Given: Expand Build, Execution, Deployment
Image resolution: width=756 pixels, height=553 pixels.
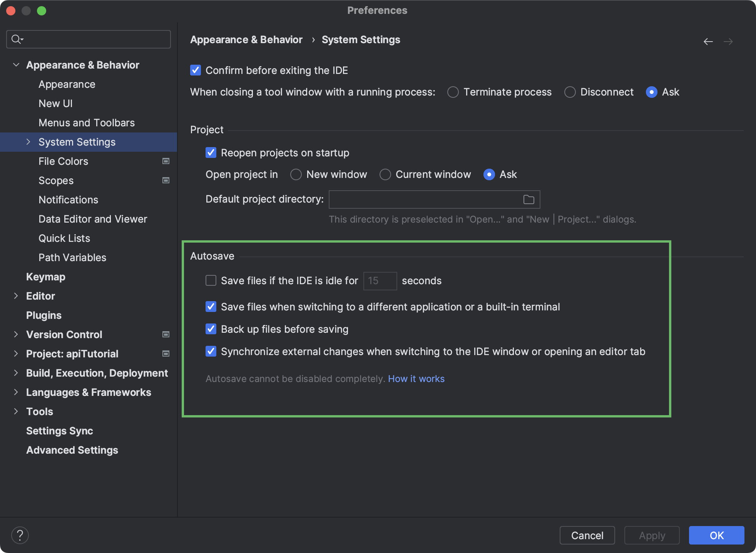Looking at the screenshot, I should click(16, 373).
